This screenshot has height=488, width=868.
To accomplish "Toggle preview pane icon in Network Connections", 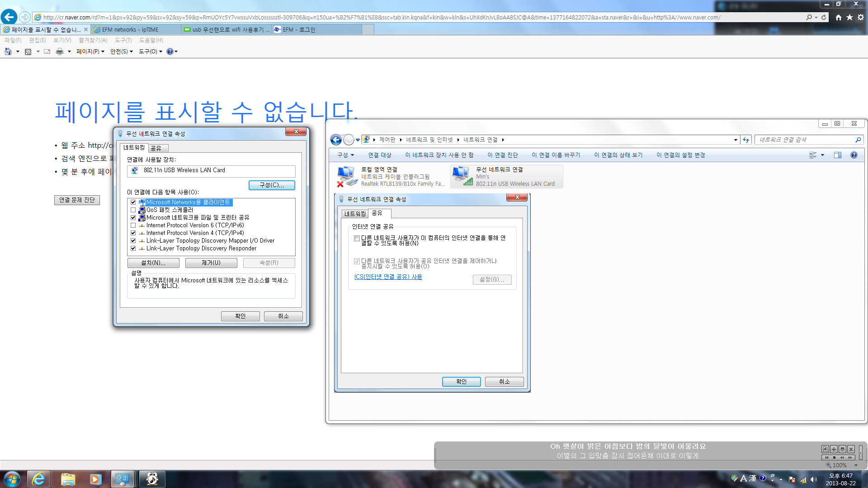I will point(838,155).
